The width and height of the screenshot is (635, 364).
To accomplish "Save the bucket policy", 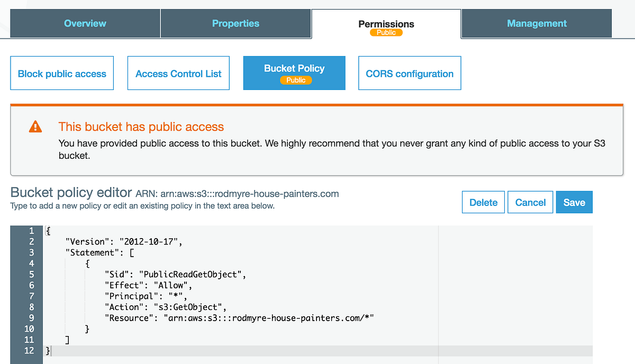I will [574, 202].
